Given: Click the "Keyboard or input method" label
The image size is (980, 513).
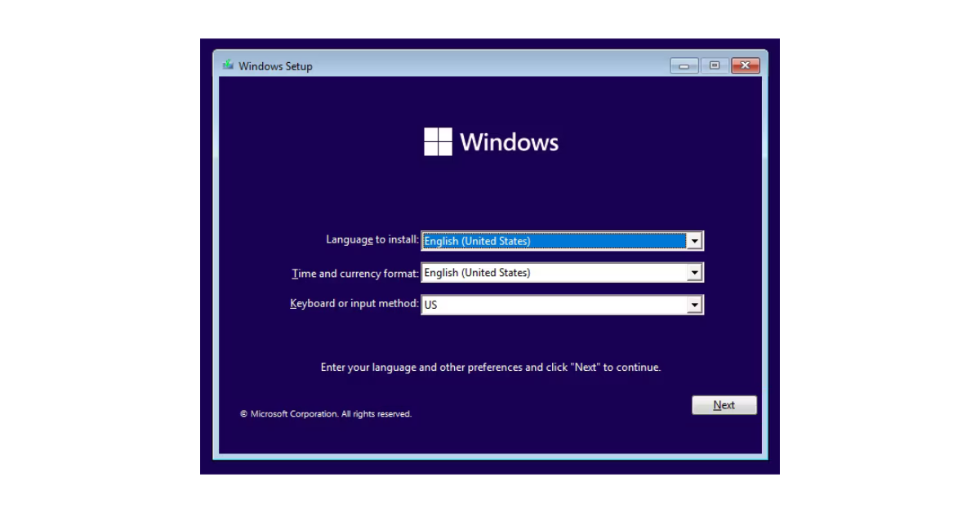Looking at the screenshot, I should point(354,304).
